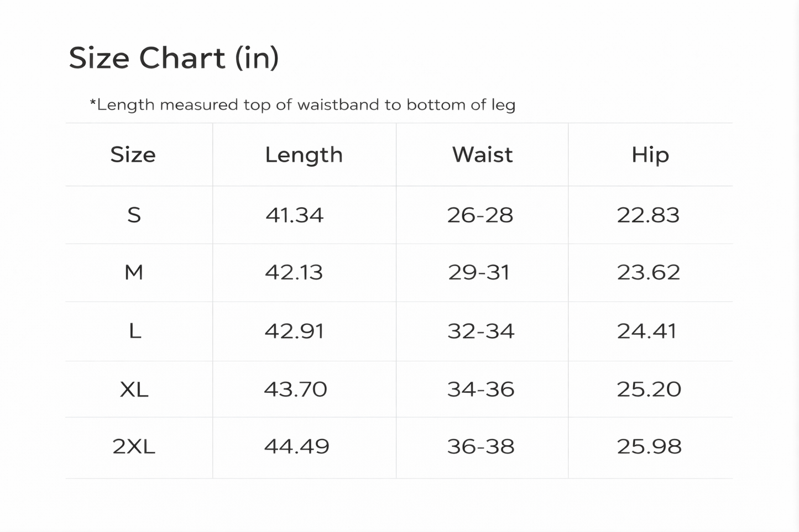The image size is (799, 532).
Task: Click the L size row label
Action: [x=135, y=331]
